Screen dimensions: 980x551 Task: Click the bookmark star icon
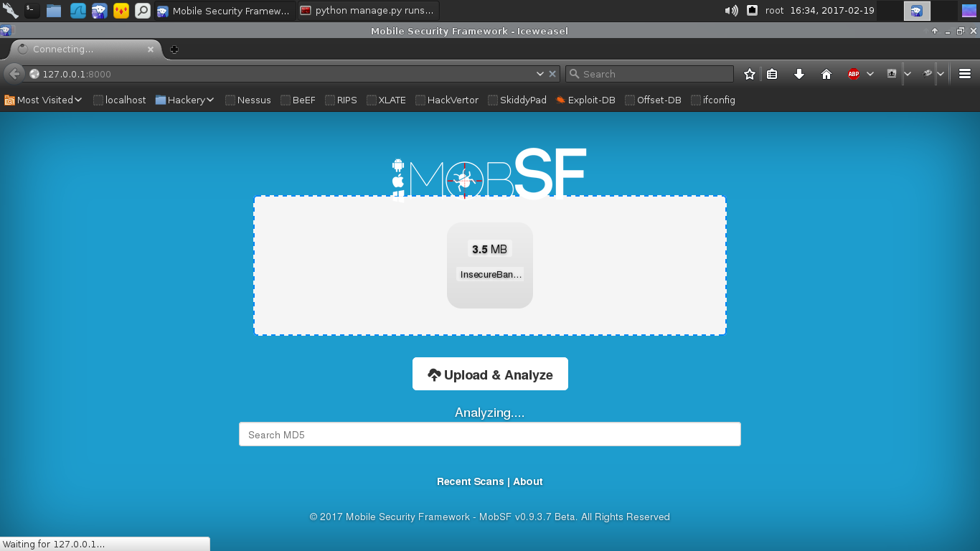[750, 74]
